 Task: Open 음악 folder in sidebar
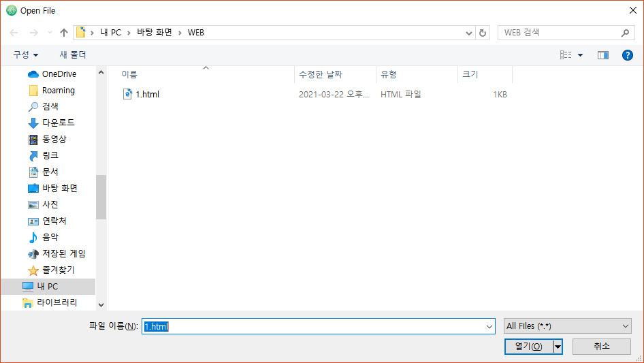(x=43, y=237)
